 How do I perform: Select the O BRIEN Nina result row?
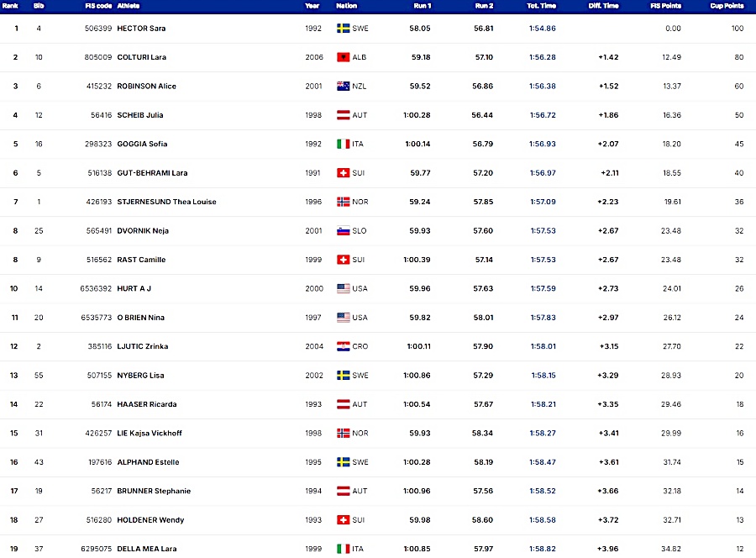[378, 318]
